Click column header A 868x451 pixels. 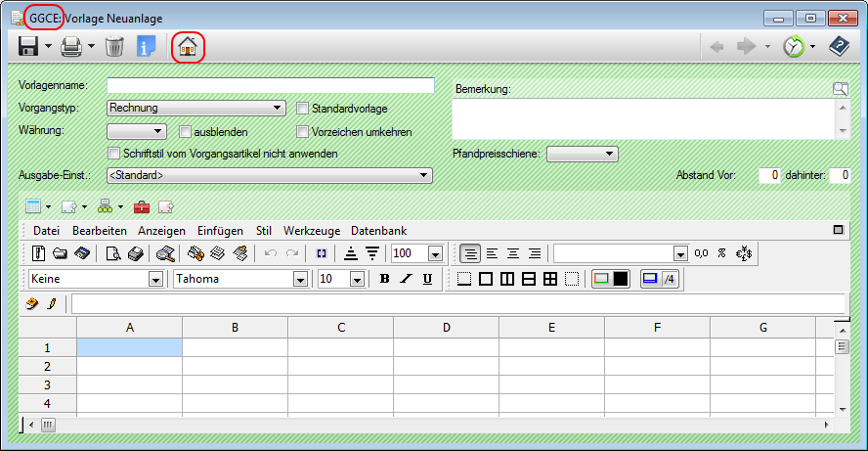130,328
